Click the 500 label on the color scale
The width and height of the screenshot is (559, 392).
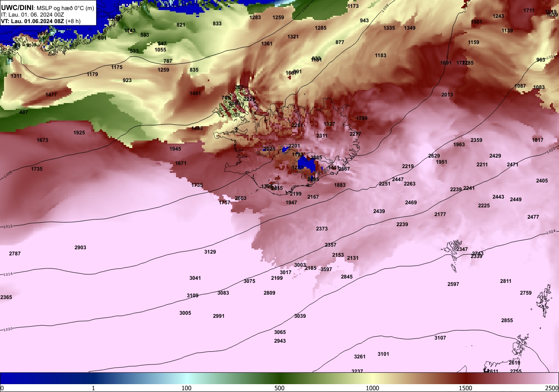point(279,388)
